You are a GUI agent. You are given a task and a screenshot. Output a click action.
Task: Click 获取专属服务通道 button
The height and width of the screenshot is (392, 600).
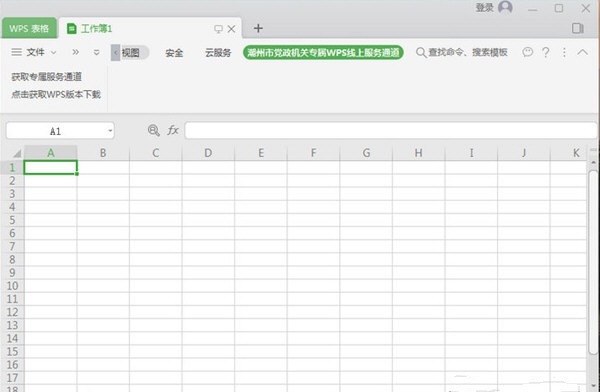[x=47, y=77]
